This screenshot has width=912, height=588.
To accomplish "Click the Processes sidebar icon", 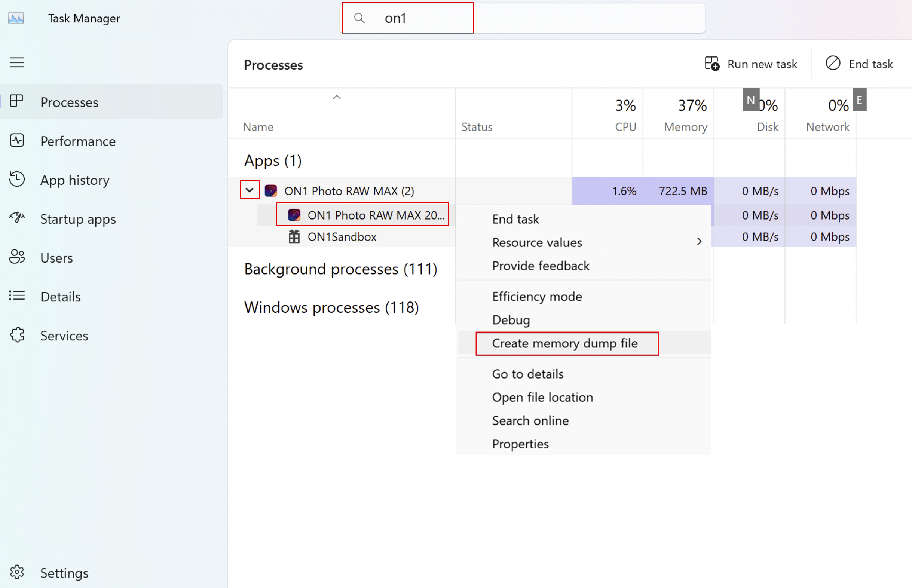I will 16,101.
